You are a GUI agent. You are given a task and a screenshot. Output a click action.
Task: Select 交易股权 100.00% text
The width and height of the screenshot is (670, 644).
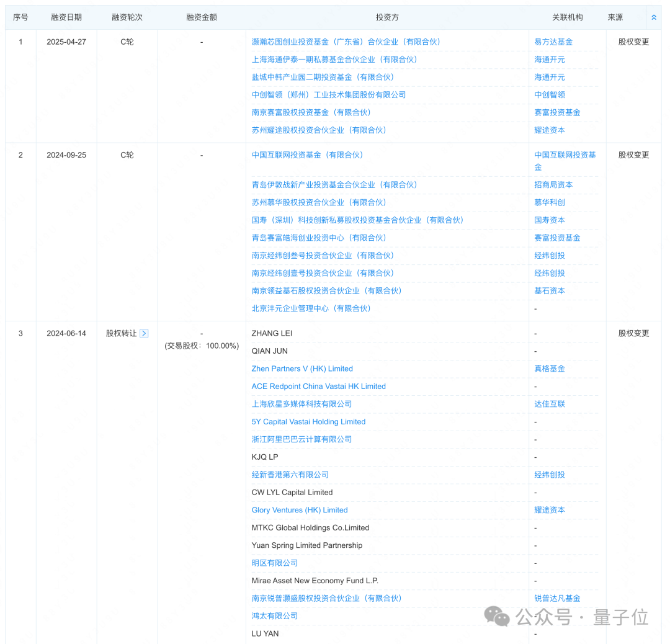click(202, 346)
